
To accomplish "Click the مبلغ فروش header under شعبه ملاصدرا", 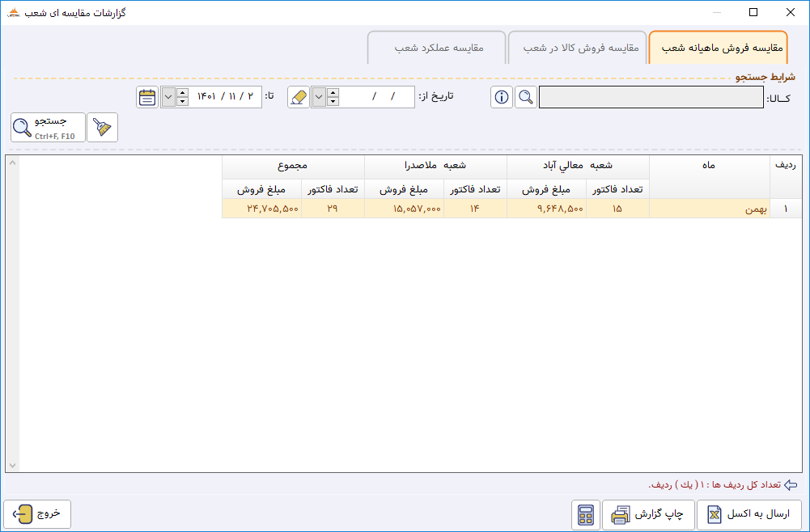I will [x=405, y=189].
